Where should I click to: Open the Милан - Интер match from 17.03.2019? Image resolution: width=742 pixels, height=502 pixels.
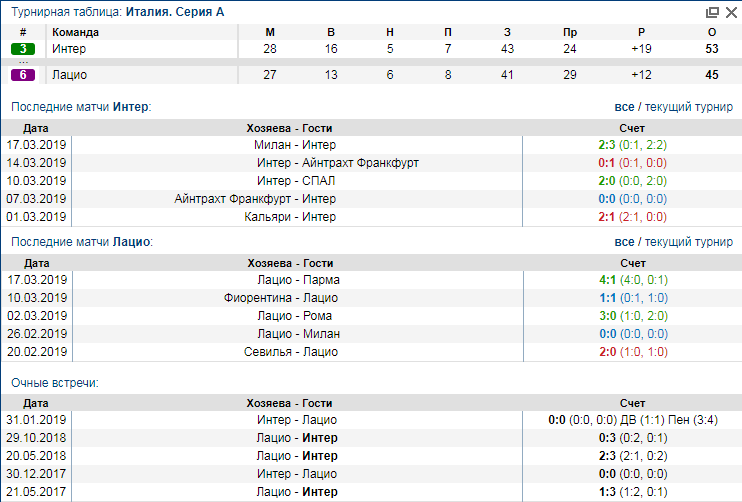click(288, 145)
